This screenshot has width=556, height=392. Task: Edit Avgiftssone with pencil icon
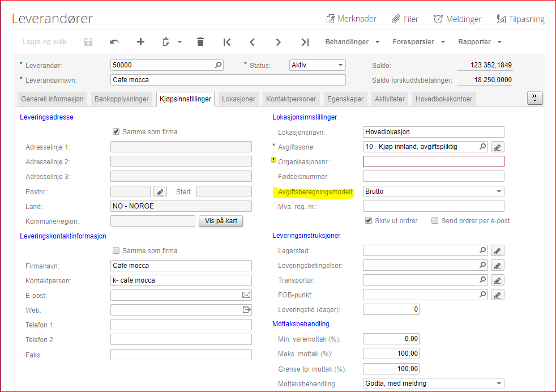tap(497, 147)
